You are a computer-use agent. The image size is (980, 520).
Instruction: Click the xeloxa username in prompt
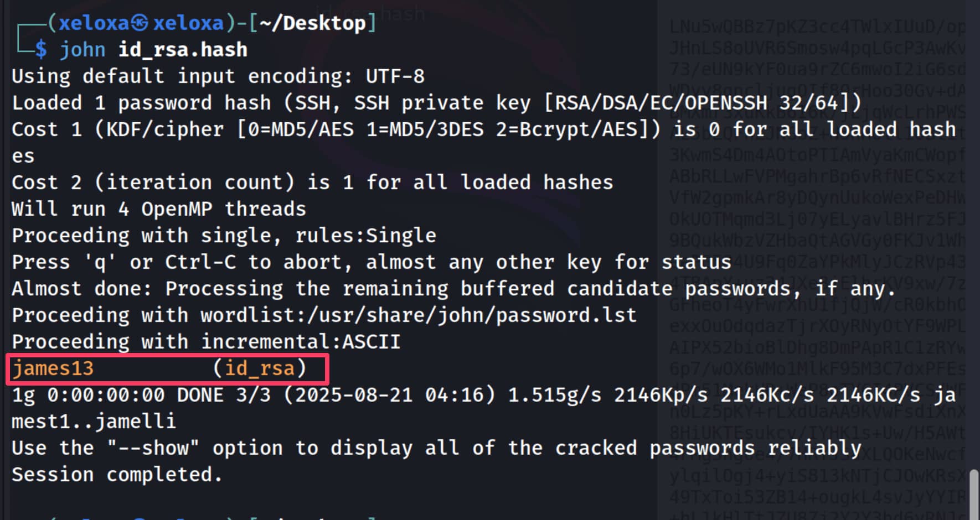pyautogui.click(x=94, y=23)
